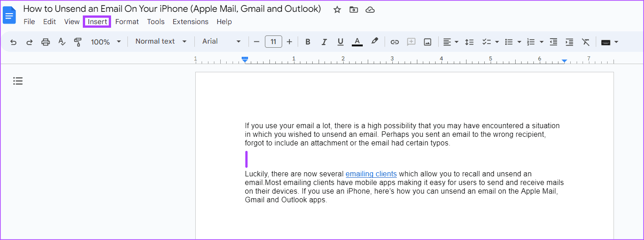Increase font size with plus button
The height and width of the screenshot is (240, 644).
(289, 42)
